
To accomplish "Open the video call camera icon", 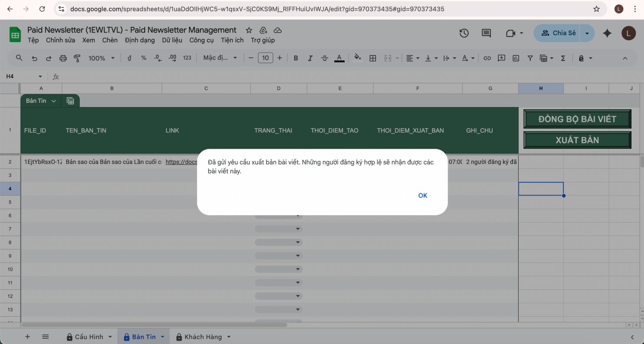I will (x=510, y=33).
